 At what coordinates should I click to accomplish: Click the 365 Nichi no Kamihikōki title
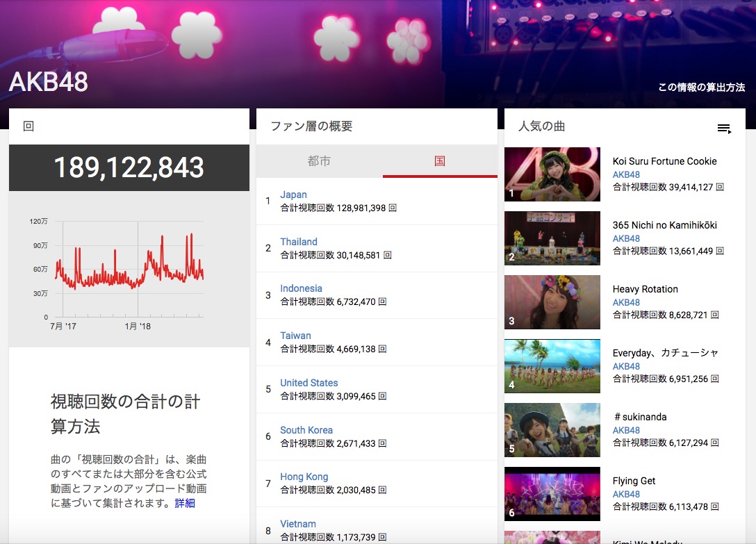pyautogui.click(x=664, y=225)
